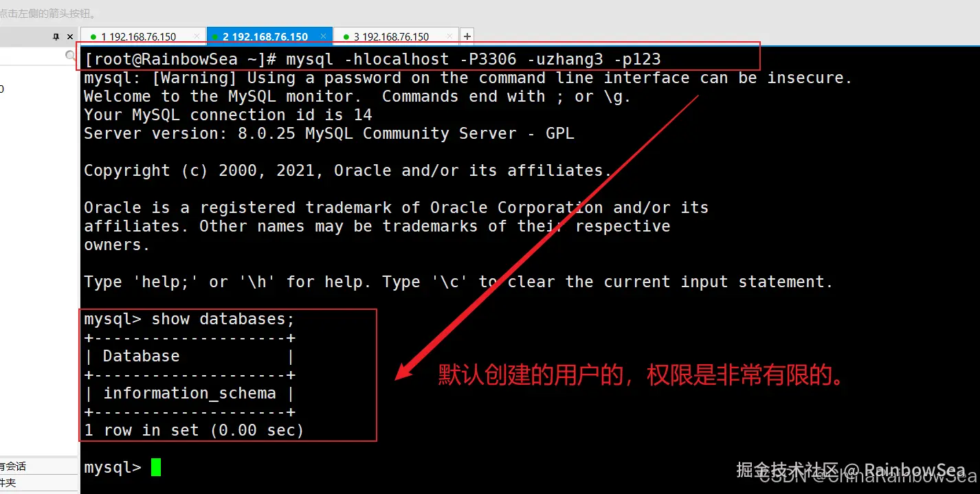Close the session manager side panel

pyautogui.click(x=70, y=37)
